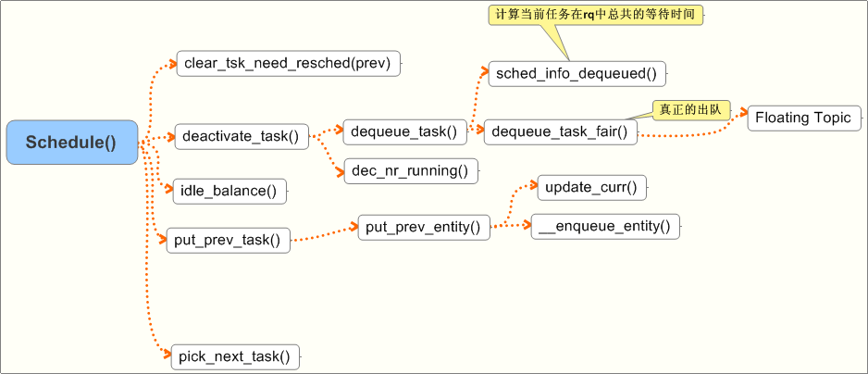Select the dequeue_task() node
868x374 pixels.
(404, 131)
